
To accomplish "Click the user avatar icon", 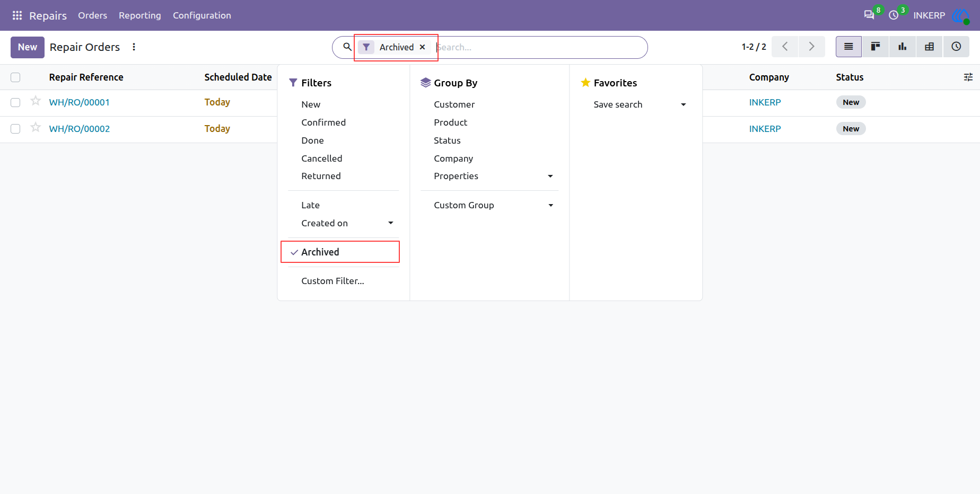I will 961,15.
